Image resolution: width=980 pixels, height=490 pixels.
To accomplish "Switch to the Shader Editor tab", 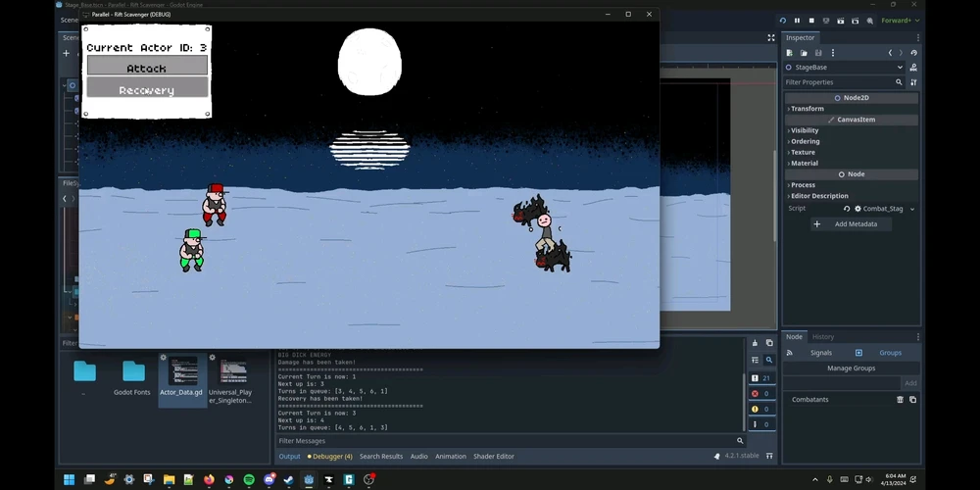I will [494, 457].
